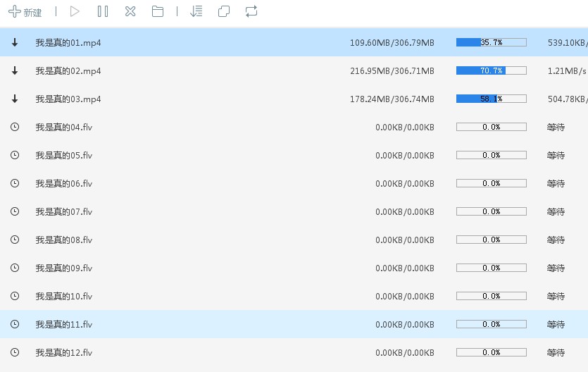Screen dimensions: 588x372
Task: Select file name 我是真的10.flv
Action: (64, 296)
